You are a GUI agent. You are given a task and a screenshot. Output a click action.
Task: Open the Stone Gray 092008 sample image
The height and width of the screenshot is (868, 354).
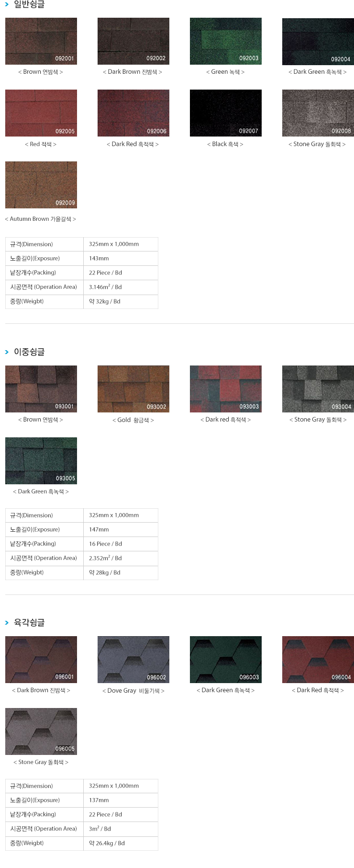(x=318, y=113)
